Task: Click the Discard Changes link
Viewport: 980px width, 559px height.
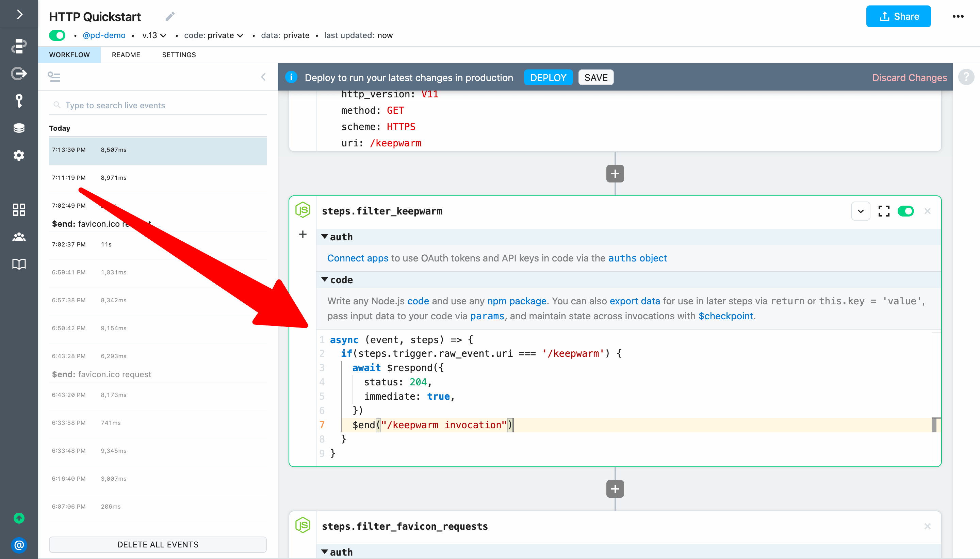Action: point(910,78)
